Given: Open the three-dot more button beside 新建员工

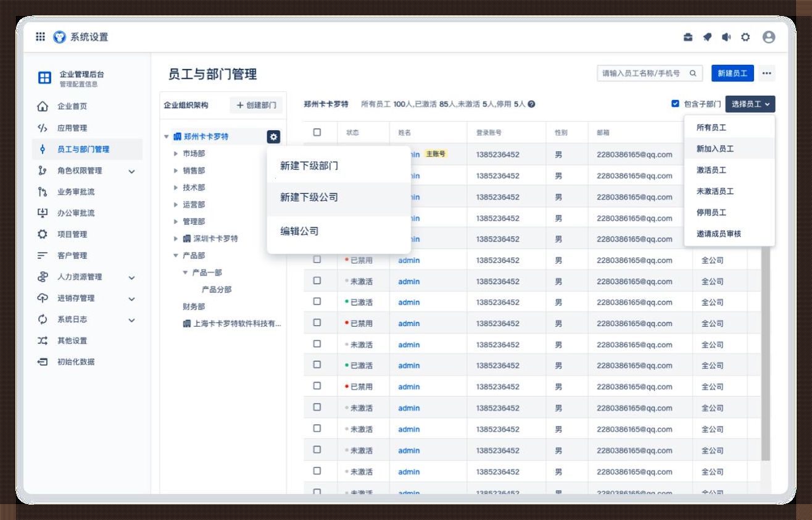Looking at the screenshot, I should click(x=766, y=73).
